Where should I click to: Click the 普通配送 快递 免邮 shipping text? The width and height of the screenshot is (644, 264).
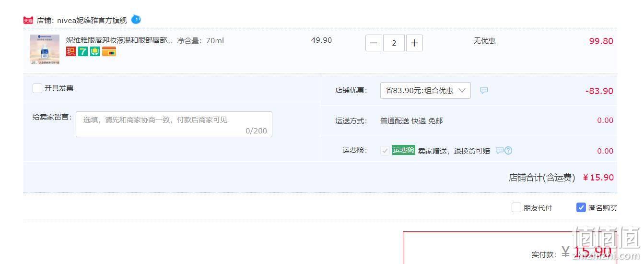click(x=411, y=121)
